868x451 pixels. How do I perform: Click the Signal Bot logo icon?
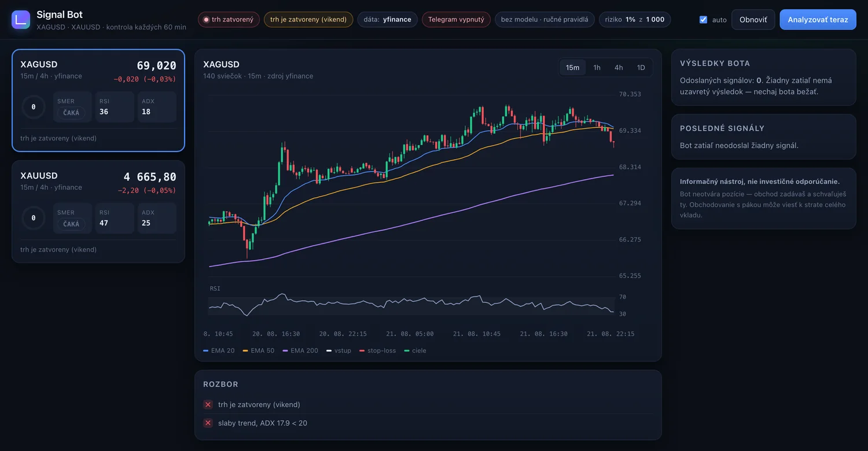click(x=21, y=20)
